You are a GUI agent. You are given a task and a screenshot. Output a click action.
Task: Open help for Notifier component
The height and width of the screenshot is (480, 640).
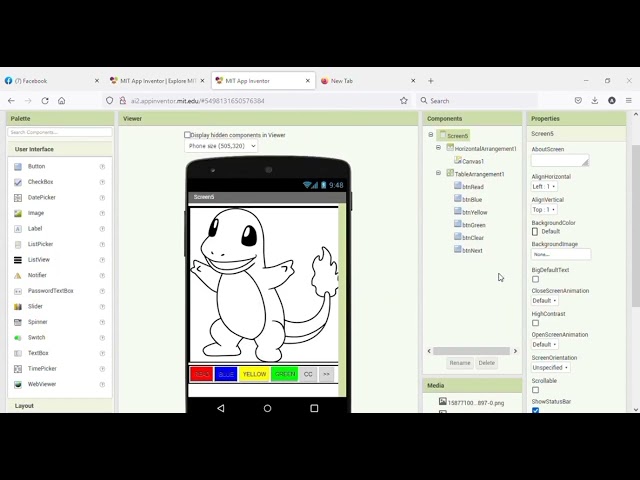(102, 276)
